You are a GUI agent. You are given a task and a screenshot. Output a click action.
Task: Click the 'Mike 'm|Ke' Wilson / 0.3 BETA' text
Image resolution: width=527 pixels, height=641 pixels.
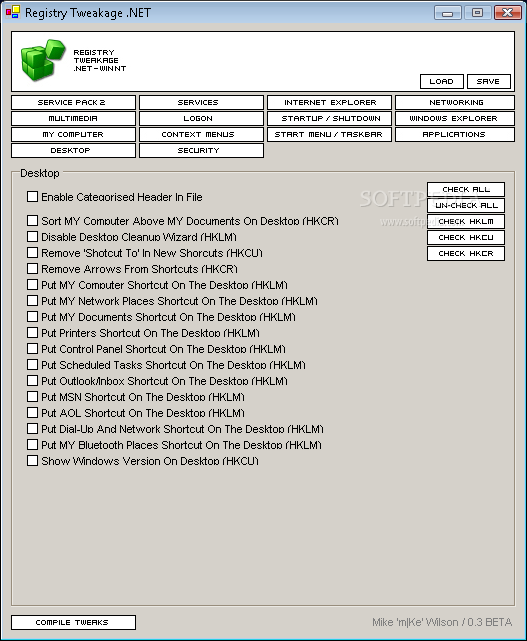pyautogui.click(x=442, y=622)
